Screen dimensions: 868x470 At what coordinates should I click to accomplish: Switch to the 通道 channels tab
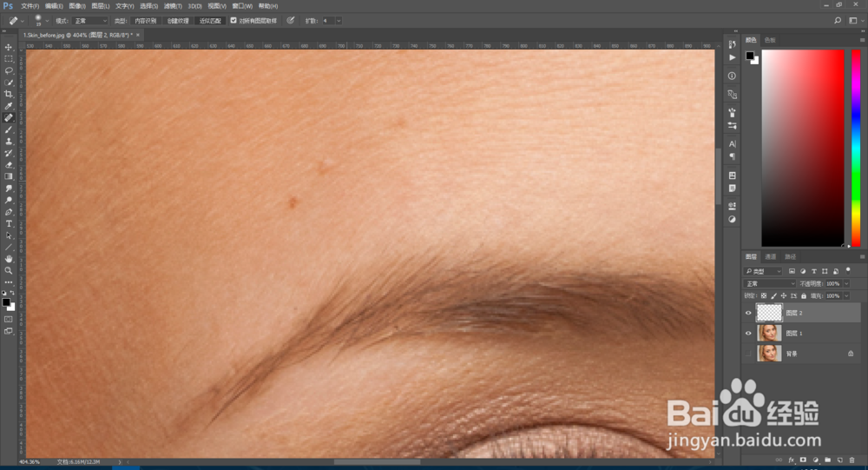[771, 256]
